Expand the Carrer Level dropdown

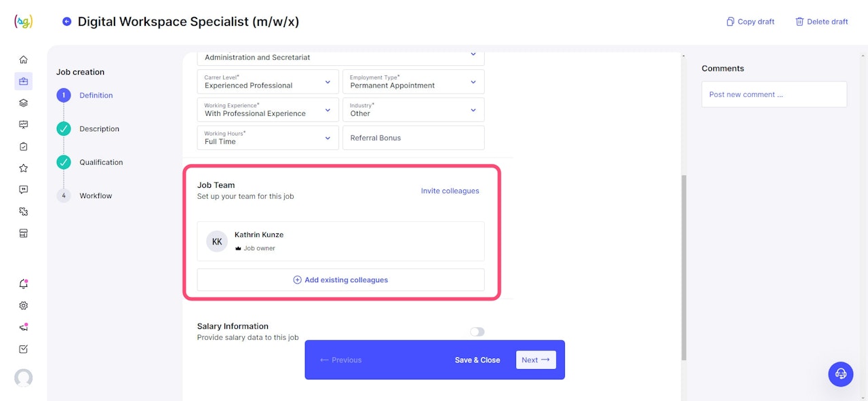pyautogui.click(x=268, y=82)
